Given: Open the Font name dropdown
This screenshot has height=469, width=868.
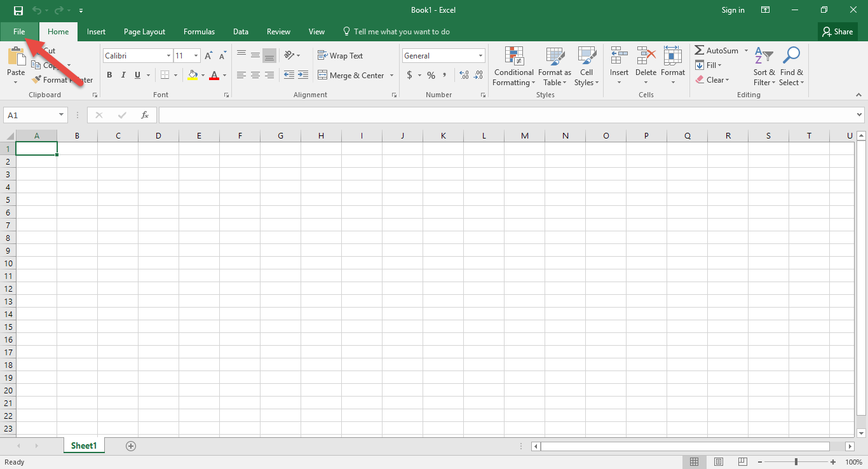Looking at the screenshot, I should 167,55.
